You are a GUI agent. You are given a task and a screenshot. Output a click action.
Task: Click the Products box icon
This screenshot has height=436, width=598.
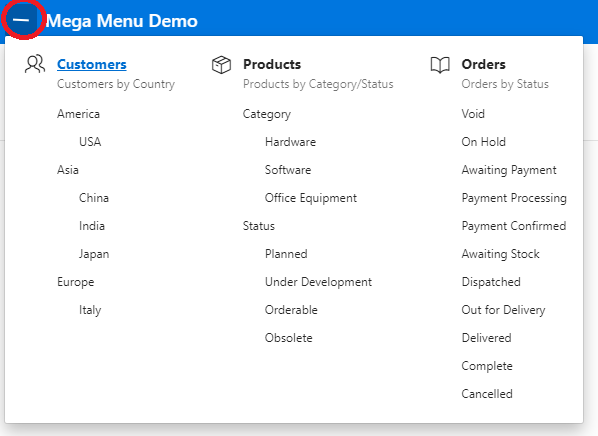point(222,64)
